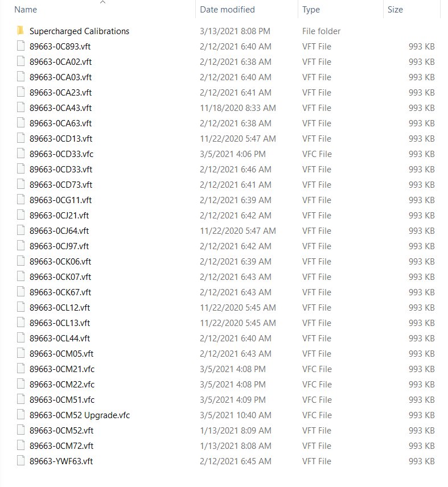The height and width of the screenshot is (487, 448).
Task: Sort by the Date modified column header
Action: tap(227, 10)
